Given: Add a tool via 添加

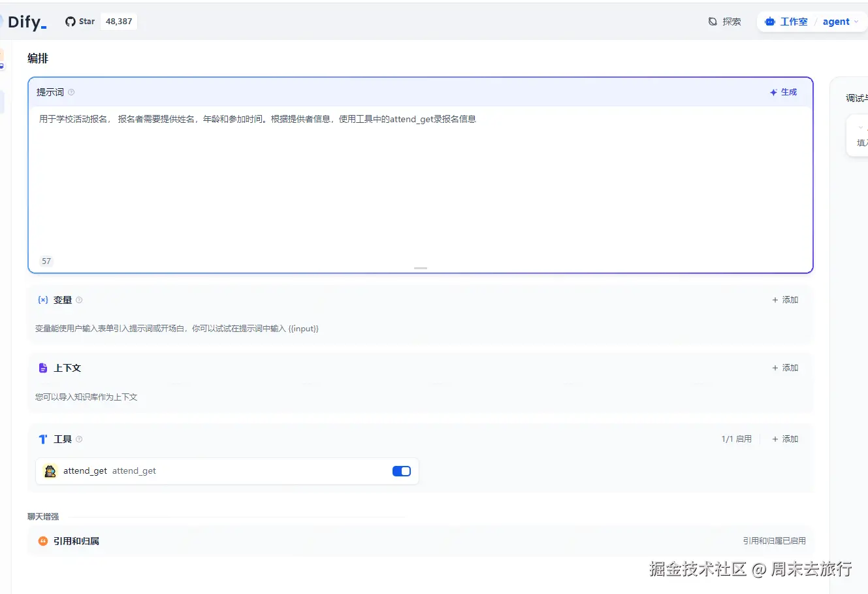Looking at the screenshot, I should pyautogui.click(x=785, y=439).
